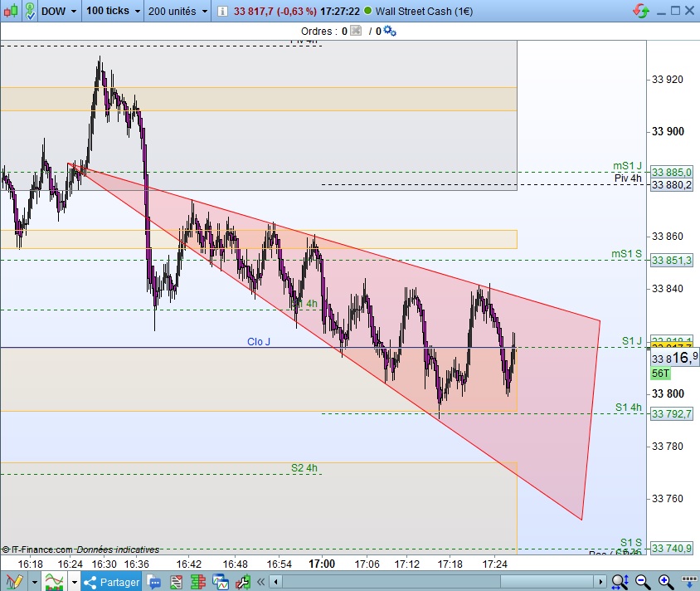Open the candlestick chart style icon

(x=11, y=11)
